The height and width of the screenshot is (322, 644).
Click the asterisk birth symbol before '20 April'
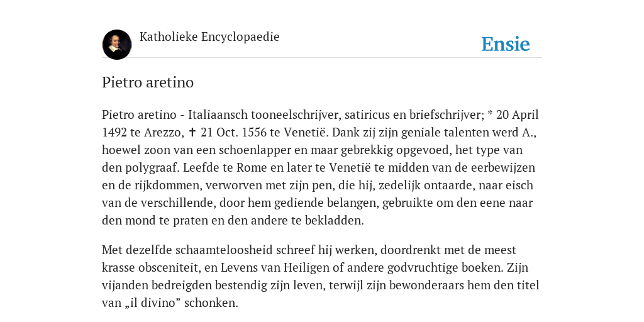(x=489, y=113)
